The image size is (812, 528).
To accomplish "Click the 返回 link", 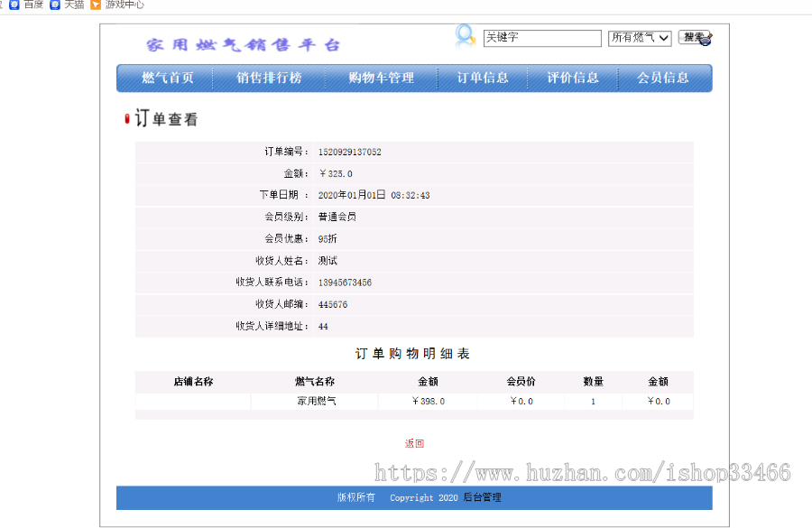I will (x=415, y=443).
